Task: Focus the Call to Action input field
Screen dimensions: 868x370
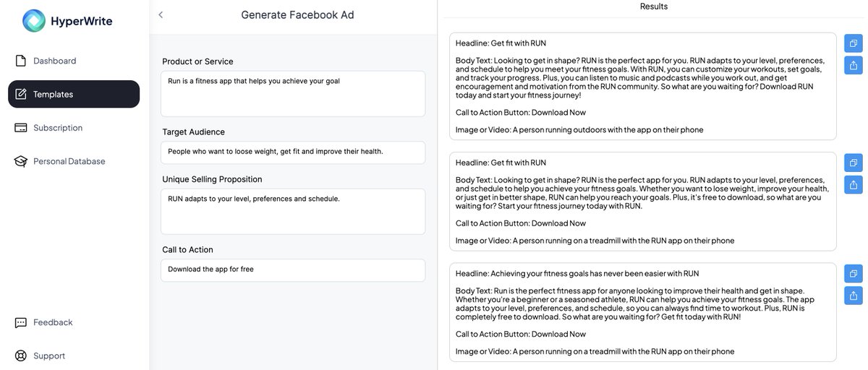Action: pos(293,270)
